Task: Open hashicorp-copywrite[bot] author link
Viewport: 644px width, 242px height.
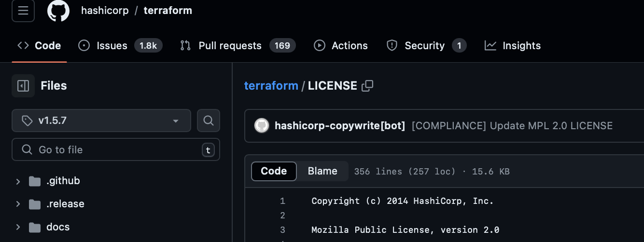Action: pos(340,126)
